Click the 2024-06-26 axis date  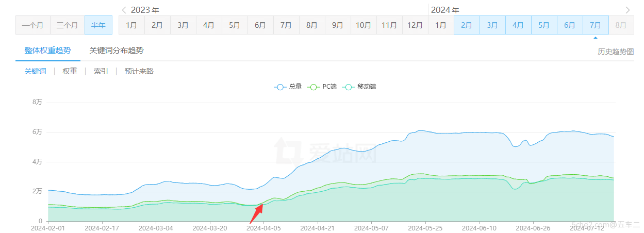(533, 227)
